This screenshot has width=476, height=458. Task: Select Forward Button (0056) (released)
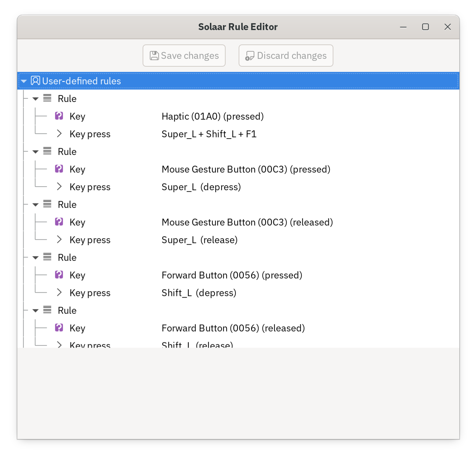(x=233, y=328)
